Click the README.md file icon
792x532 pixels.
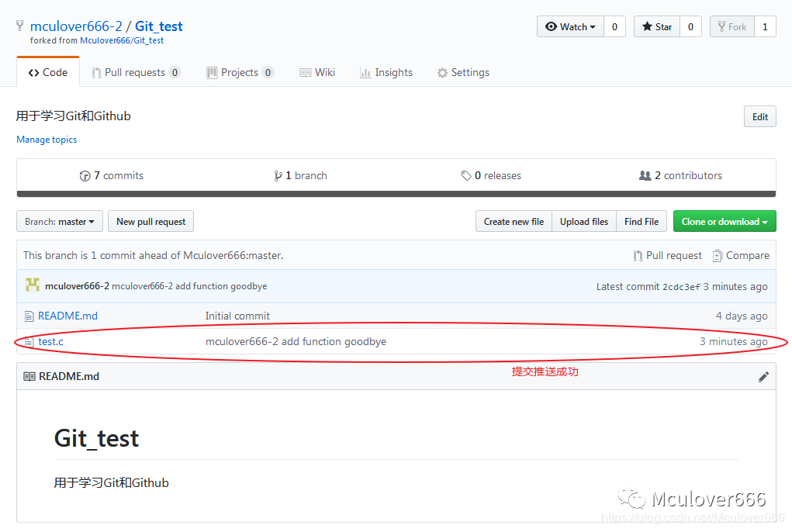point(29,316)
